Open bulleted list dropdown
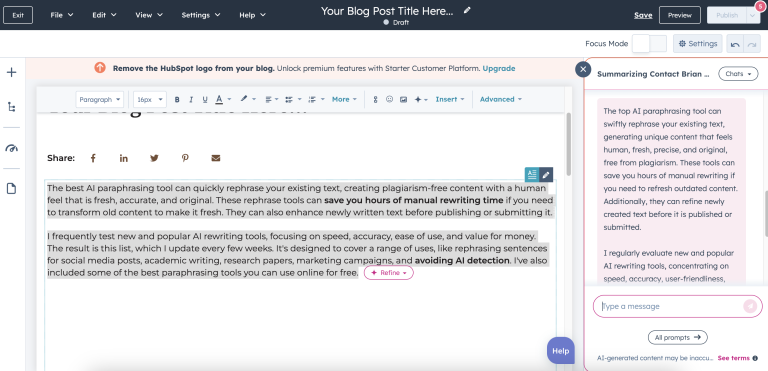 (293, 99)
